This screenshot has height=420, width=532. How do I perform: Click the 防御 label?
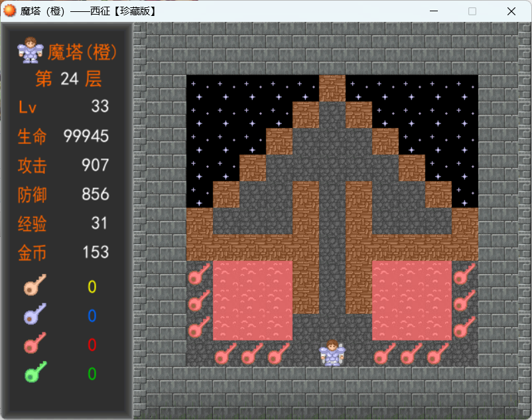click(x=32, y=194)
